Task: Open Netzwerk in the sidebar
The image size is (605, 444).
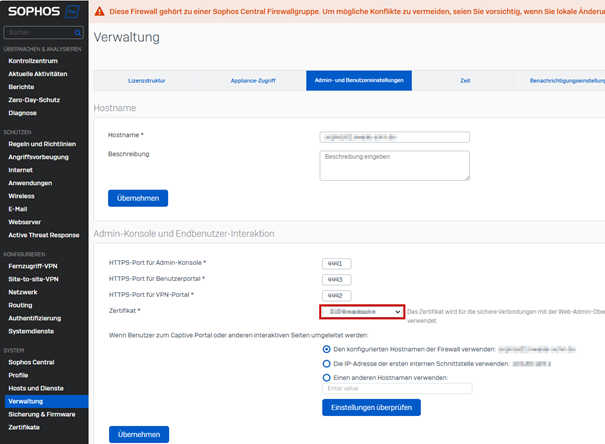Action: click(x=23, y=292)
